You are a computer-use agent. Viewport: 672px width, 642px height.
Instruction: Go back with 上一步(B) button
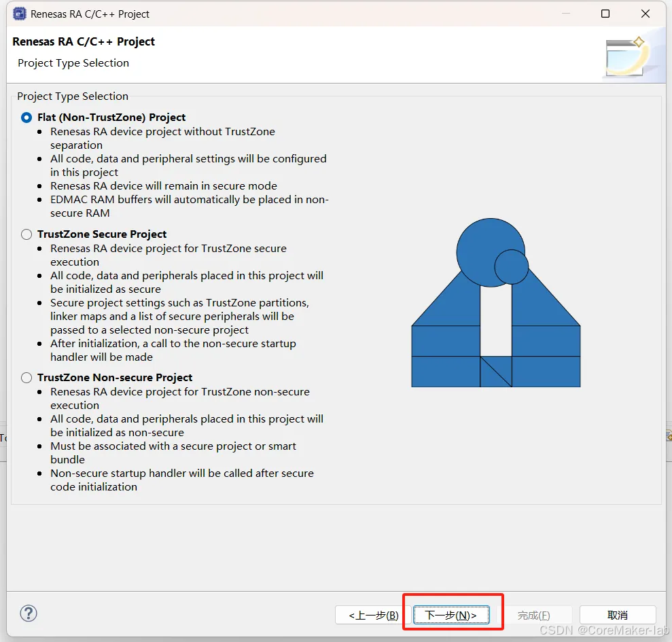(373, 616)
